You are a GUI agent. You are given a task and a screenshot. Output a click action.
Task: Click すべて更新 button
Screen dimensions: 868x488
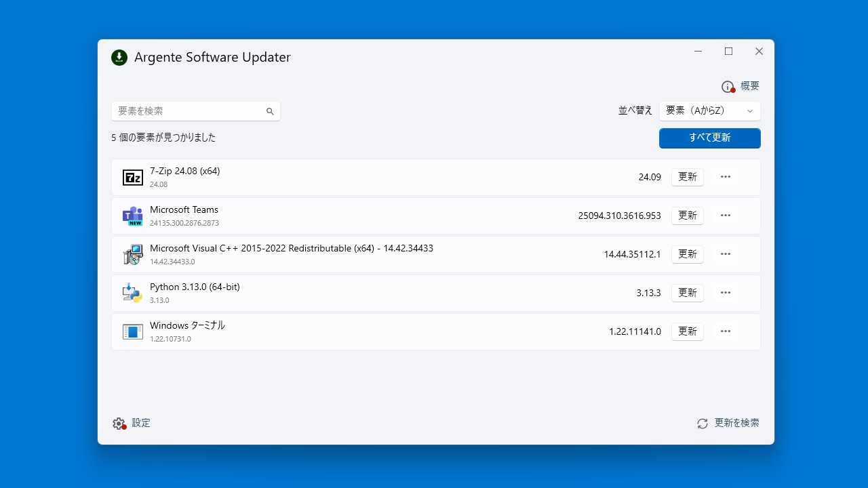710,138
